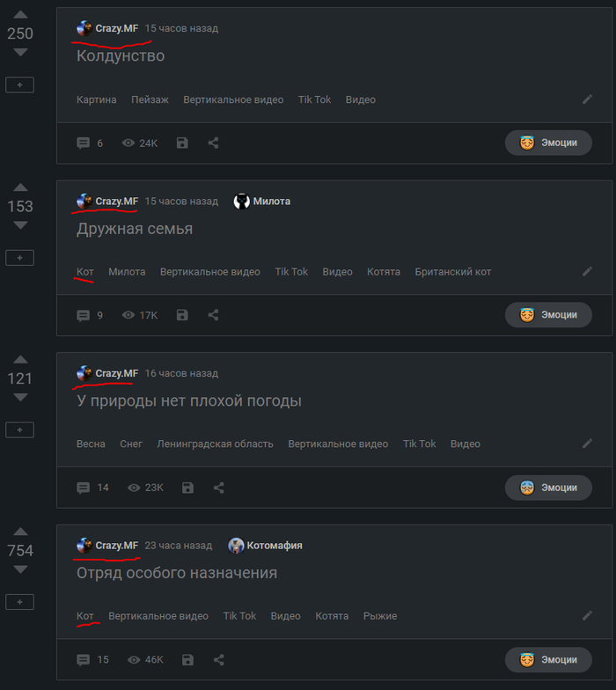Select the "Пейзаж" tag

[150, 99]
